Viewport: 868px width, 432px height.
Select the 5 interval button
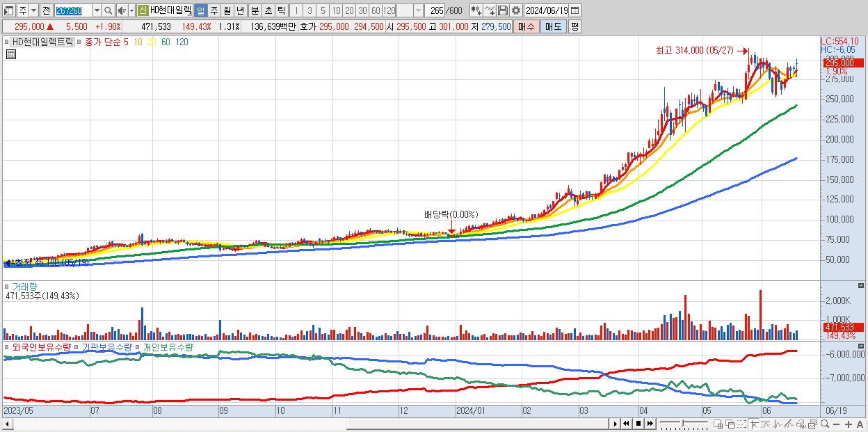coord(322,10)
